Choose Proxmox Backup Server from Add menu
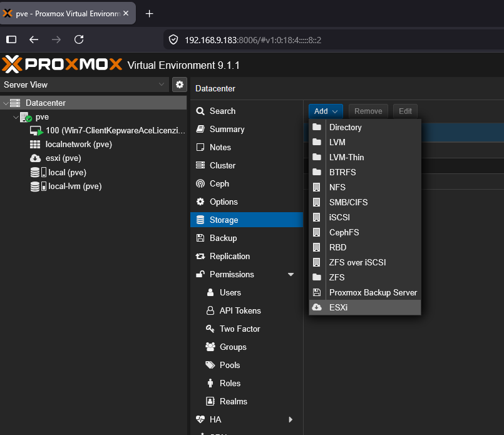The image size is (504, 435). click(365, 292)
